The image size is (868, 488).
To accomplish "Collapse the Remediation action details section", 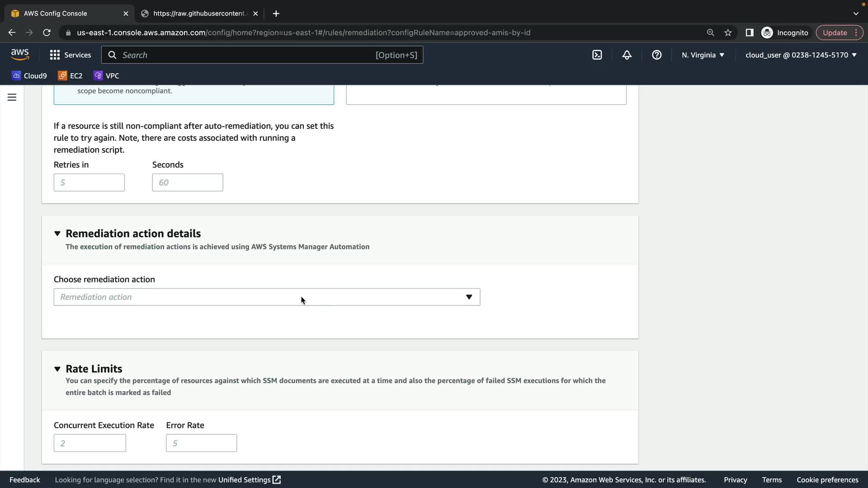I will click(x=57, y=234).
